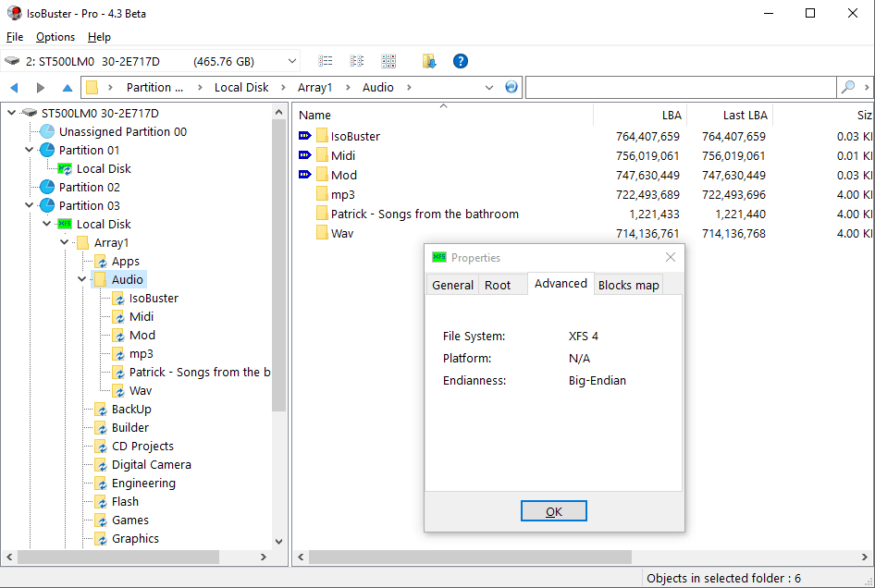Go back with the left arrow
The image size is (875, 588).
coord(15,88)
